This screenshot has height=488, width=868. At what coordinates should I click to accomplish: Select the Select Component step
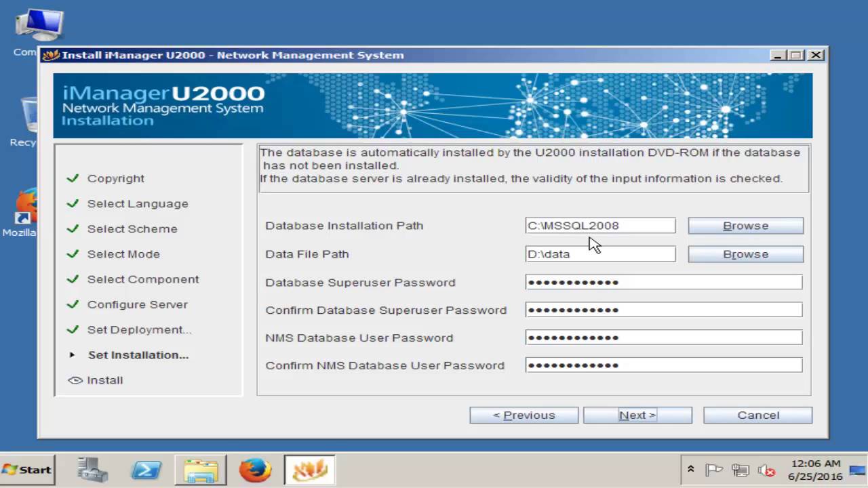(143, 279)
